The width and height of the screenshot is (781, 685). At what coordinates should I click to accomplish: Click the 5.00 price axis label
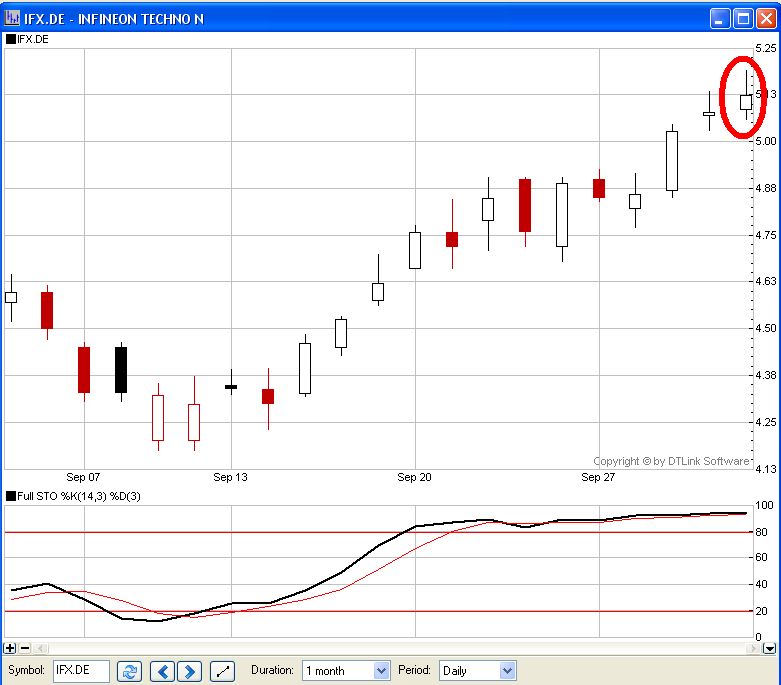point(766,141)
